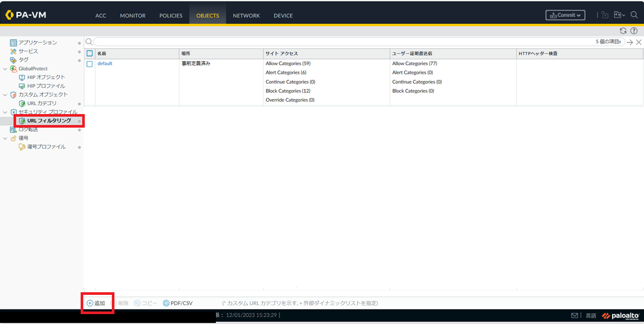Click the config lock padlock icon

click(604, 15)
